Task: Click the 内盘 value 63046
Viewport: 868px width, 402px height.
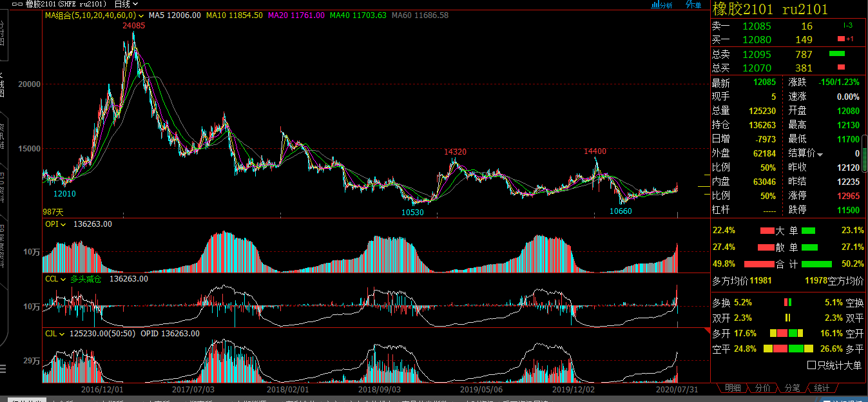Action: 765,182
